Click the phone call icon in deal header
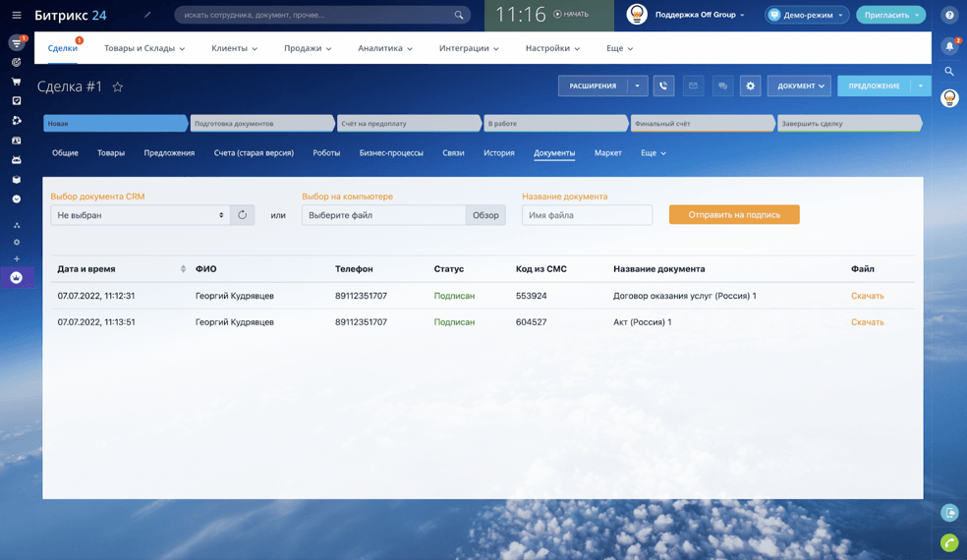 [663, 86]
